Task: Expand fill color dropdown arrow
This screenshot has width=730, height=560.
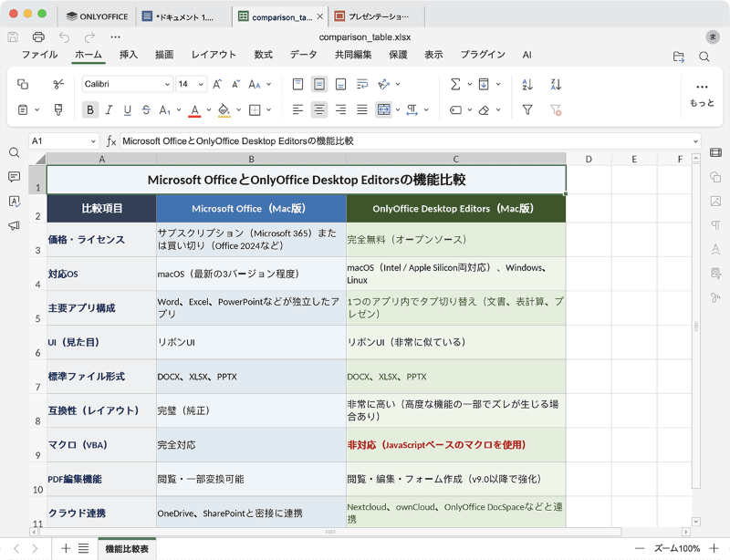Action: (x=238, y=109)
